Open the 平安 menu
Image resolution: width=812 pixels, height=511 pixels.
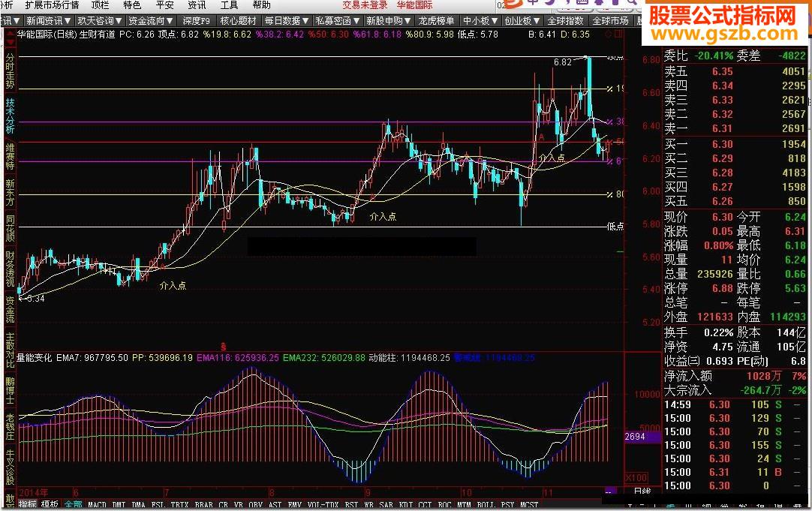164,5
